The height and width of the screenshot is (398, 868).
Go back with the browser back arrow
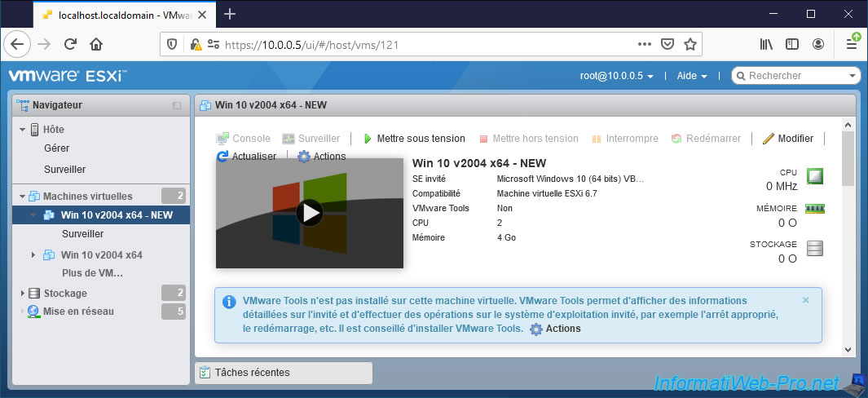click(x=17, y=44)
